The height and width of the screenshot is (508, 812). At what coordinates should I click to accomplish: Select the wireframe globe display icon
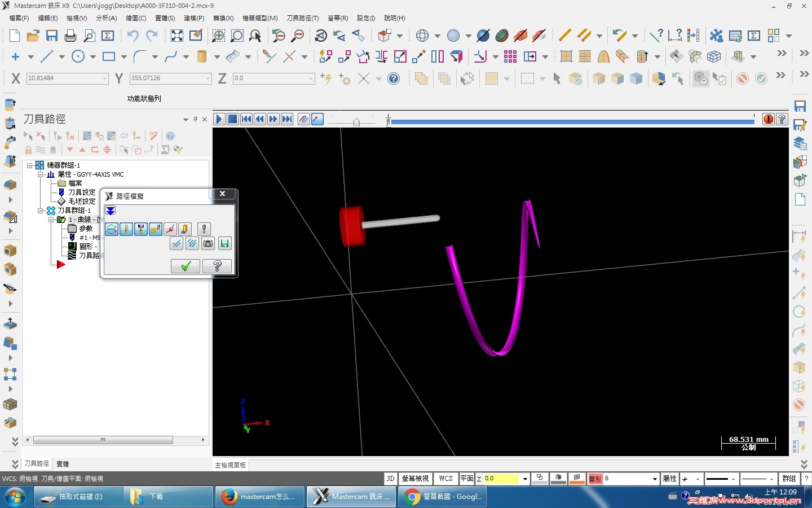tap(422, 36)
